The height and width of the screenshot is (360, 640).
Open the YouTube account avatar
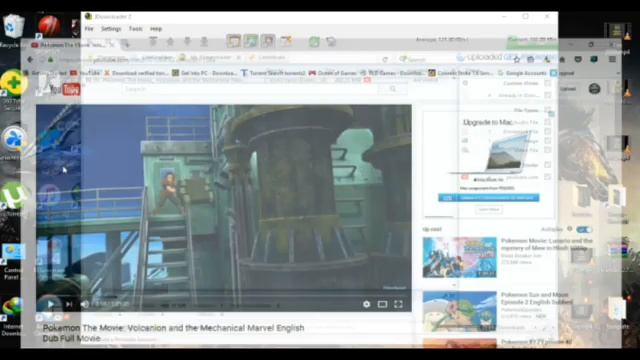point(594,89)
